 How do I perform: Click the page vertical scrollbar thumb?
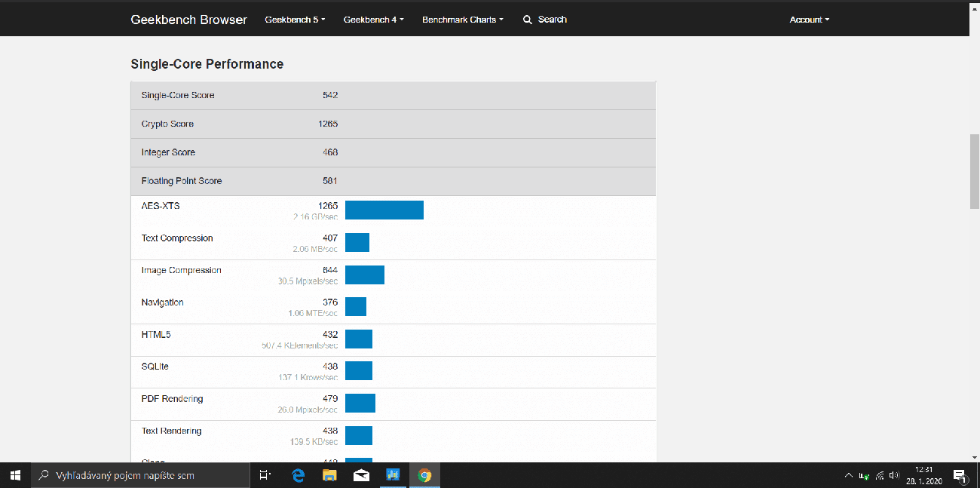(974, 173)
